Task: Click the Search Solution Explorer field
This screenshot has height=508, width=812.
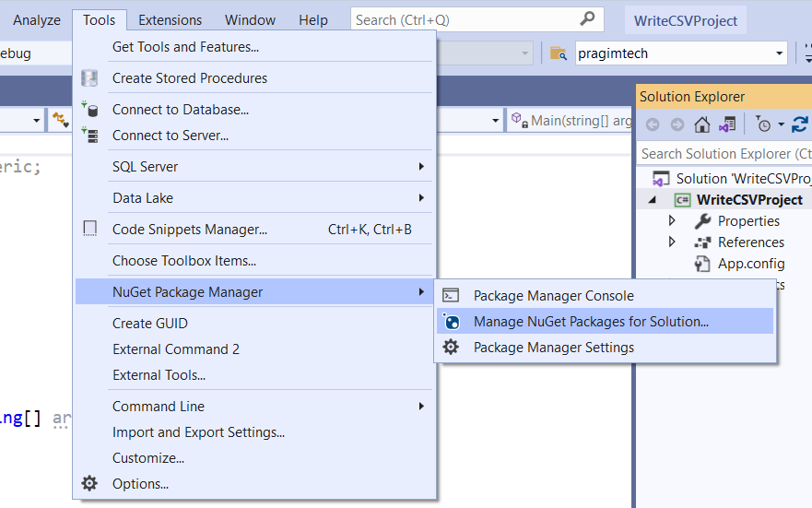Action: click(x=725, y=154)
